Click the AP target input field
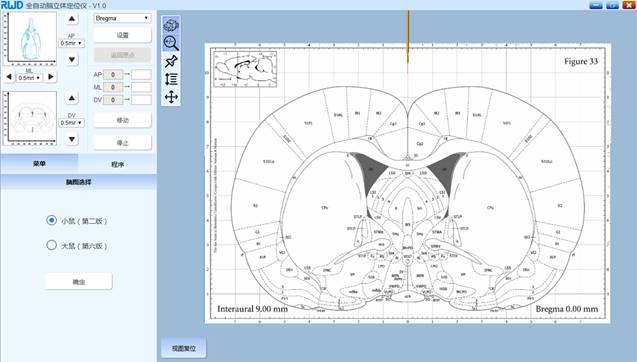Viewport: 637px width, 362px height. [x=141, y=74]
